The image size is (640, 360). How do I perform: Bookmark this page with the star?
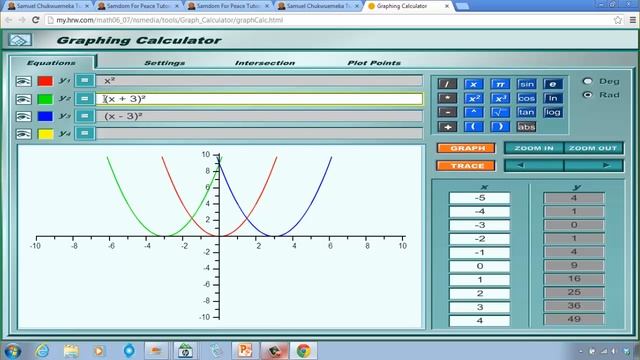click(x=618, y=20)
